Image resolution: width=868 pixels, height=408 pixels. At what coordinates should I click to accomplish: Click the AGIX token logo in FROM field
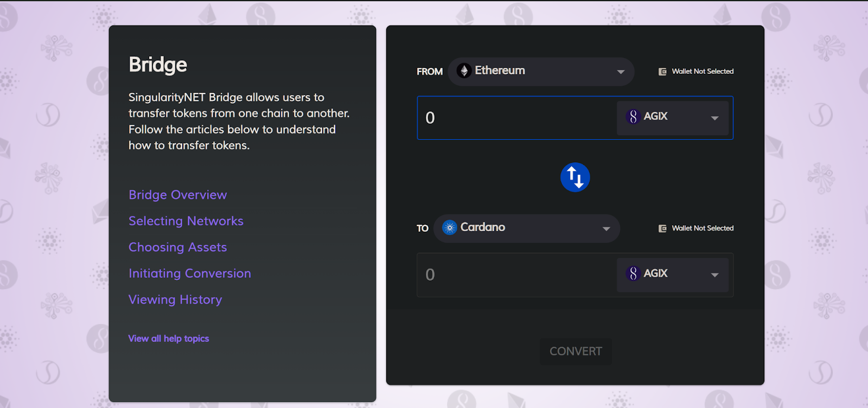point(633,117)
